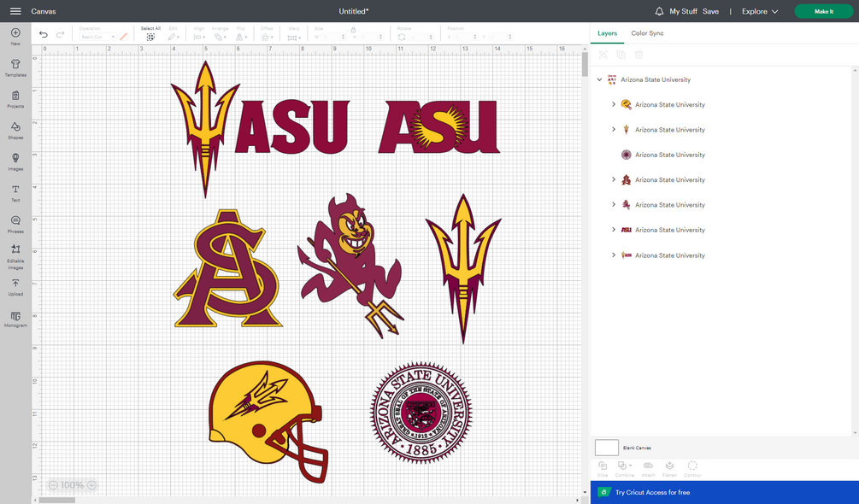Click the Attach tool

648,468
